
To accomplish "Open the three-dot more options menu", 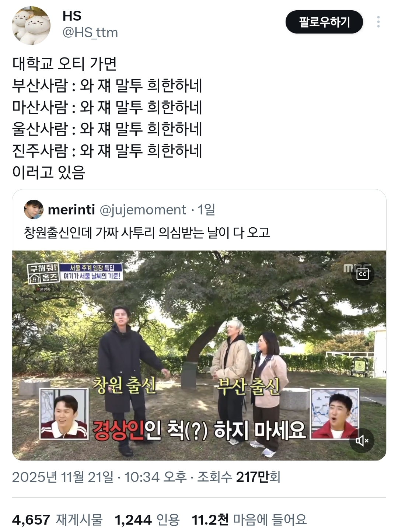I will (378, 22).
